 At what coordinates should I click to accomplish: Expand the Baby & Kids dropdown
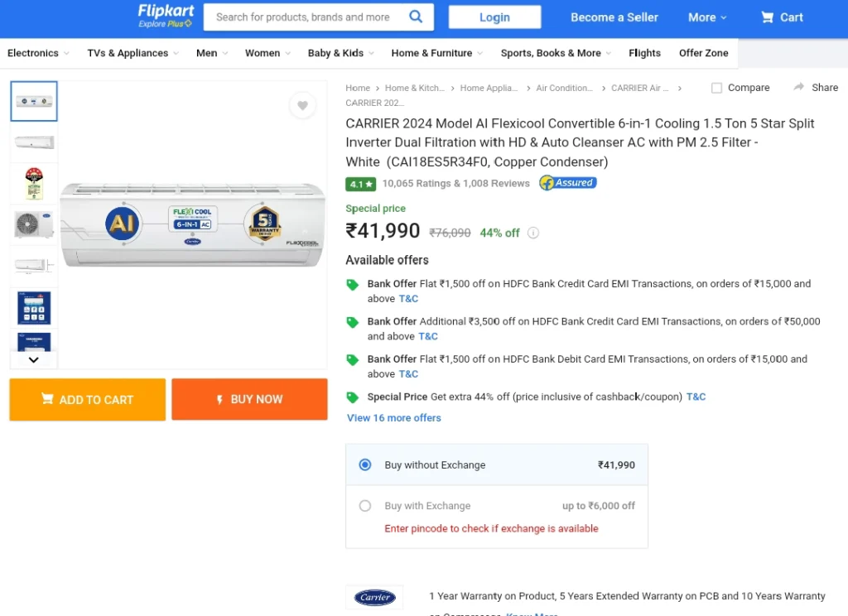coord(340,53)
